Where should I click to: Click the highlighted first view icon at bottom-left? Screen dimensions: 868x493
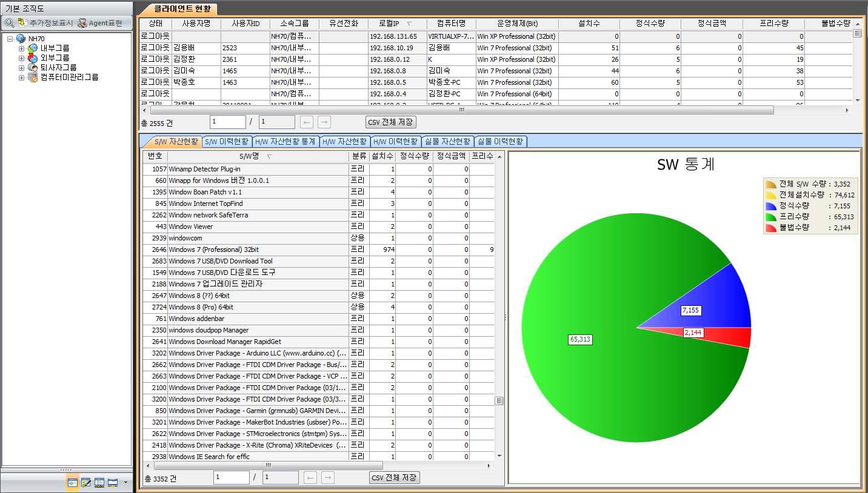click(x=72, y=483)
